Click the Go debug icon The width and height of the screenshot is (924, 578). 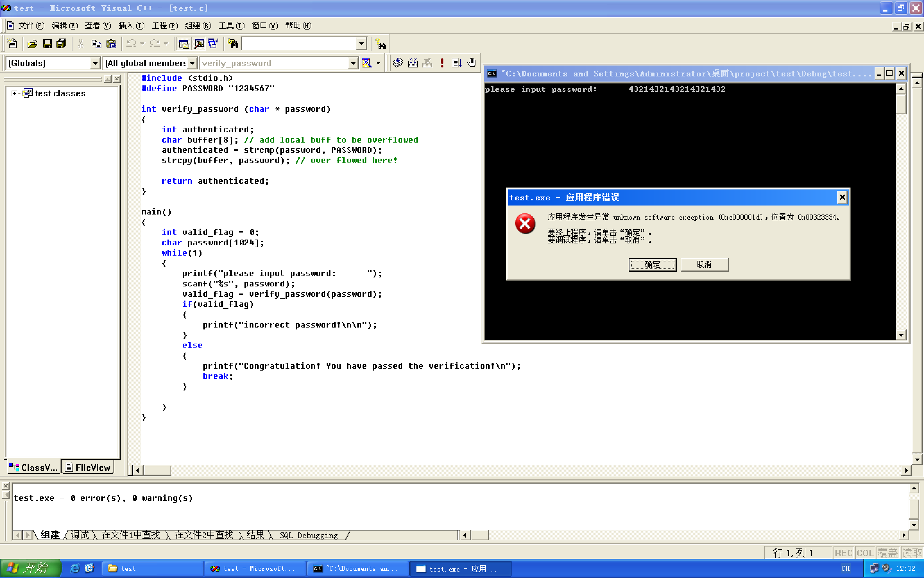coord(457,63)
